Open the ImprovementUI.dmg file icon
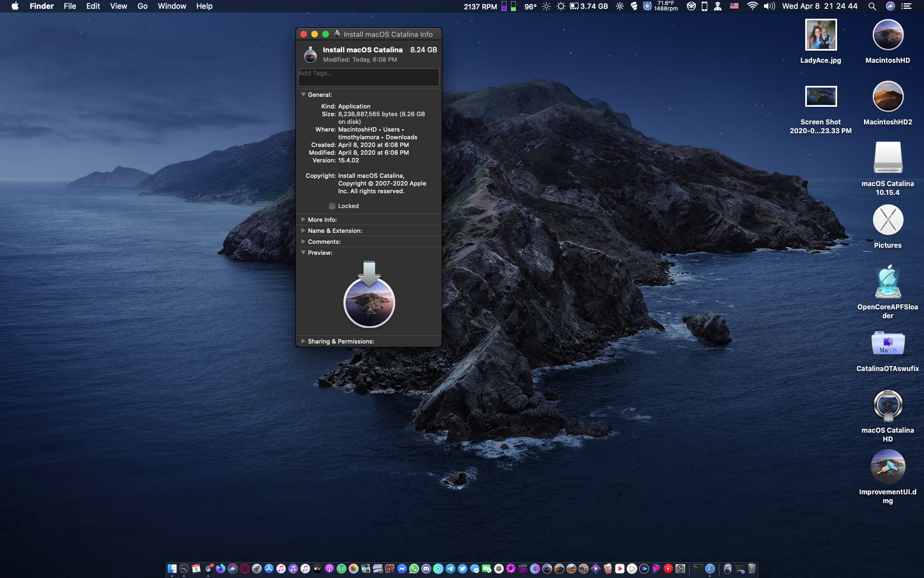The height and width of the screenshot is (578, 924). click(x=888, y=467)
